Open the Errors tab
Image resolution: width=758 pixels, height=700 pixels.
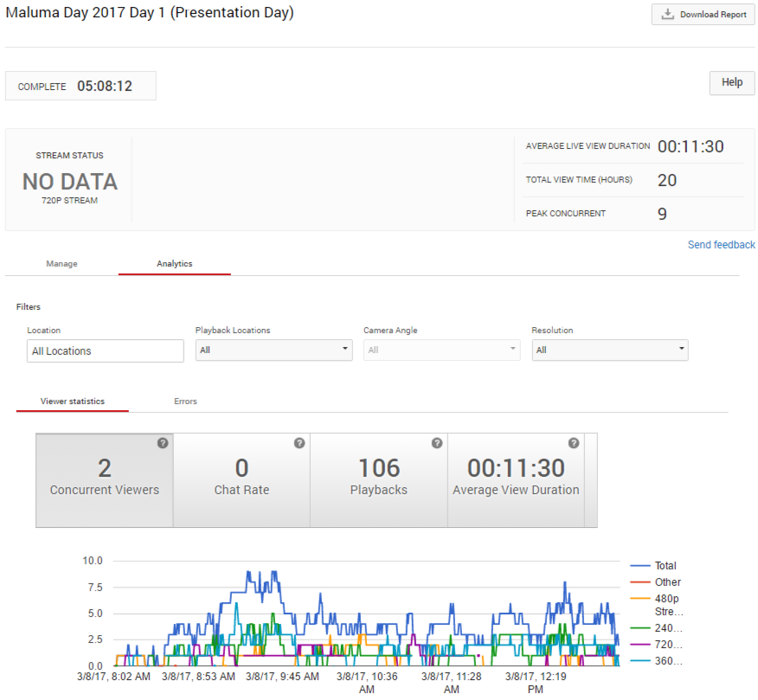pos(185,401)
